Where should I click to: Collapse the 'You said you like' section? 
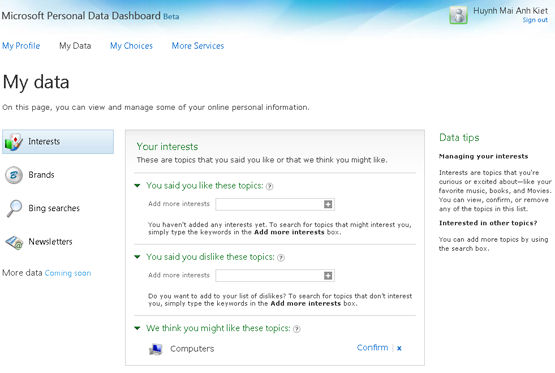point(137,185)
